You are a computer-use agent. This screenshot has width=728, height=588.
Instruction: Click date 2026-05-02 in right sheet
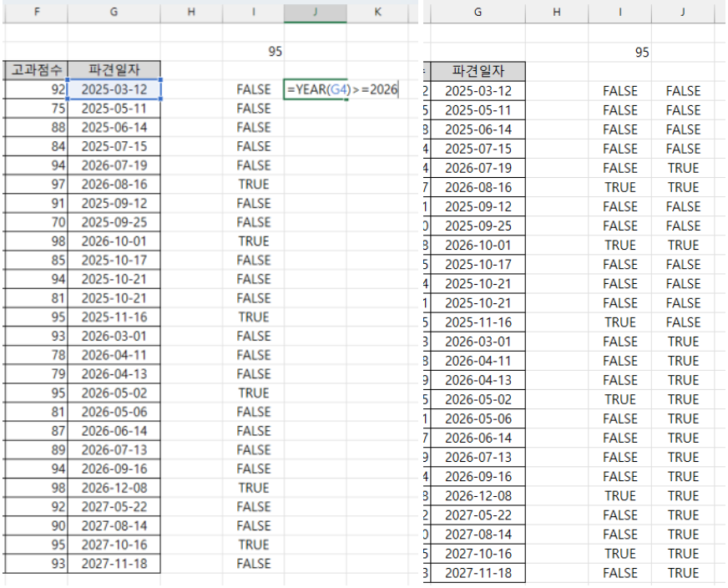point(478,399)
